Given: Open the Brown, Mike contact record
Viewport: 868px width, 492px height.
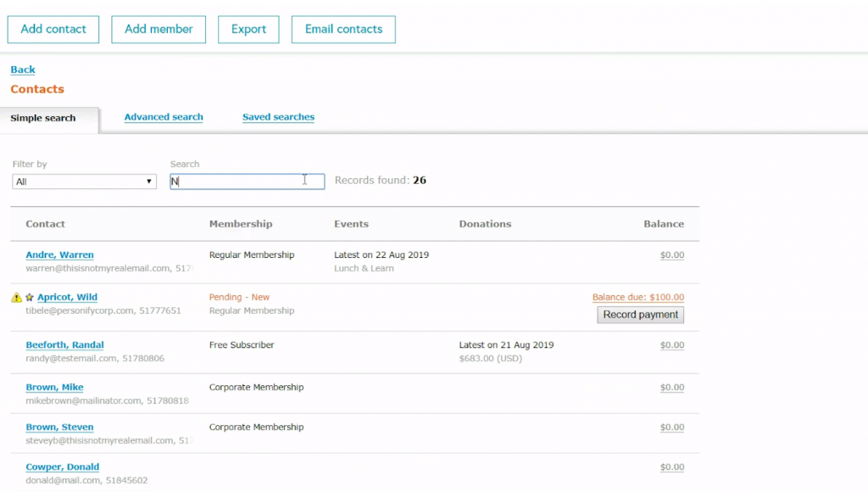Looking at the screenshot, I should pyautogui.click(x=54, y=388).
